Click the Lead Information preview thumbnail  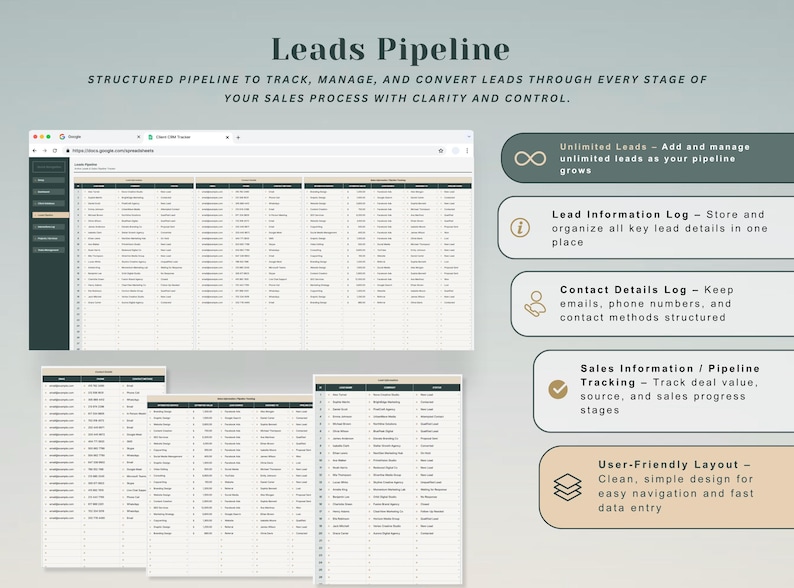click(x=388, y=479)
